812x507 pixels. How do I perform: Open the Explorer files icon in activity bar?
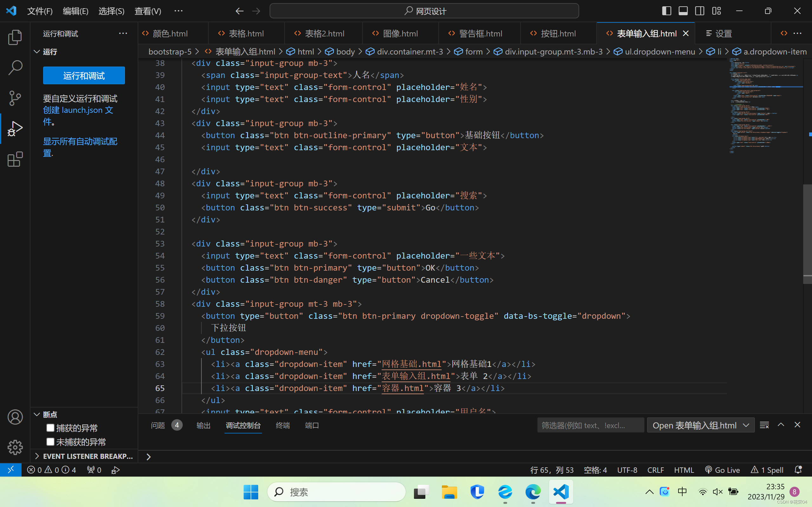click(x=15, y=37)
